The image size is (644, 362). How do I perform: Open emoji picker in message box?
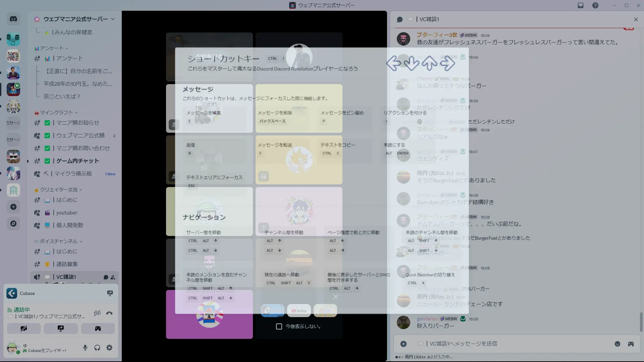click(617, 344)
